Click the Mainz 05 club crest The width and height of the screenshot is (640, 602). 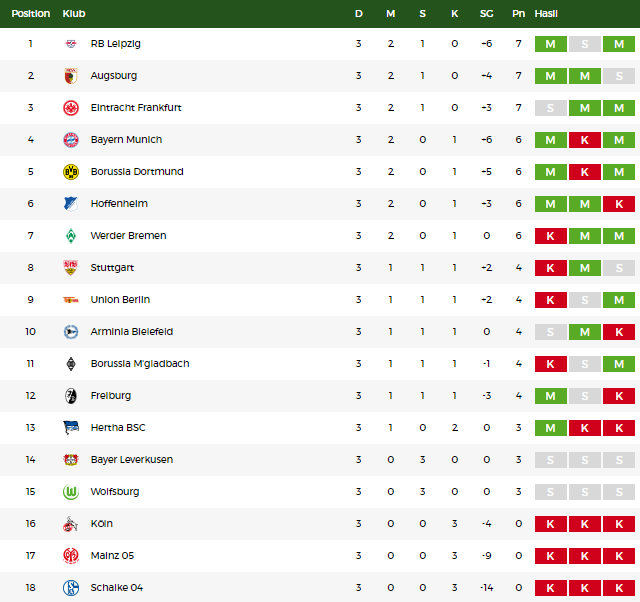point(71,556)
